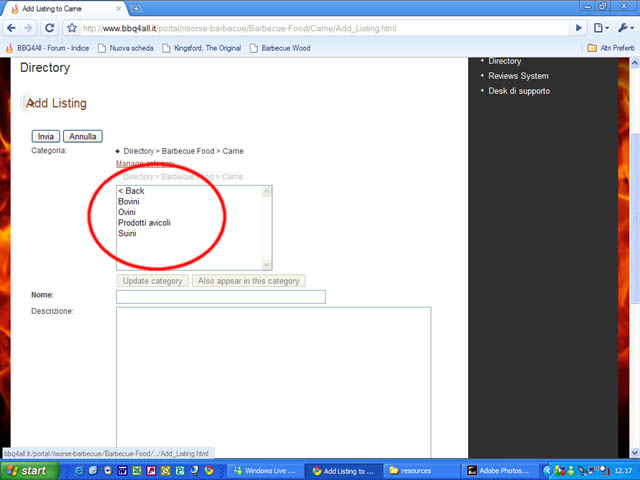Click the URL address bar

(324, 28)
